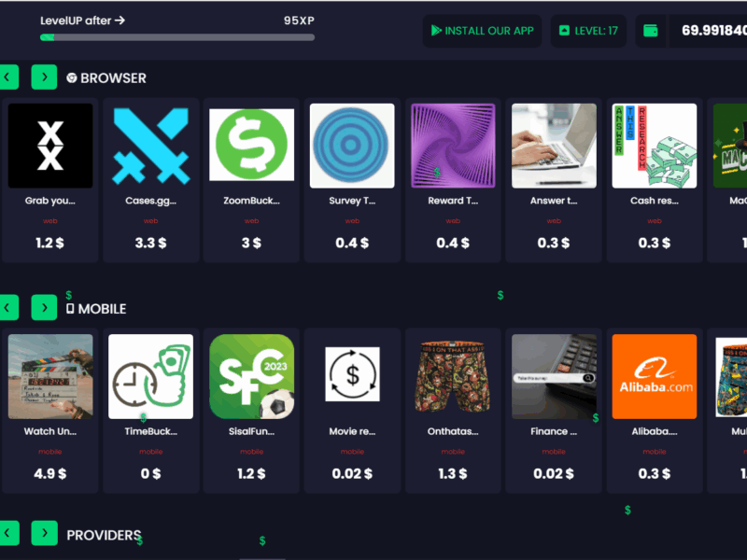The image size is (747, 560).
Task: Click the phone icon beside MOBILE heading
Action: tap(70, 309)
